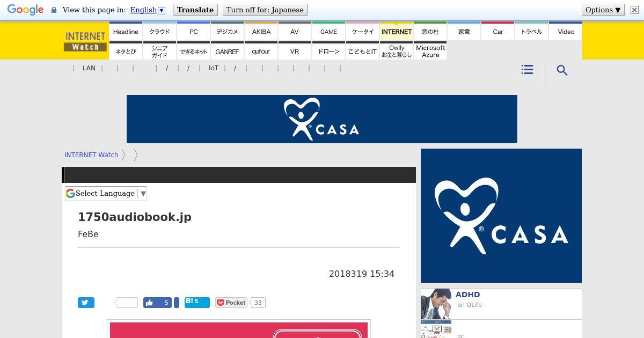Image resolution: width=644 pixels, height=338 pixels.
Task: Open the トラベル nav tab
Action: click(x=532, y=32)
